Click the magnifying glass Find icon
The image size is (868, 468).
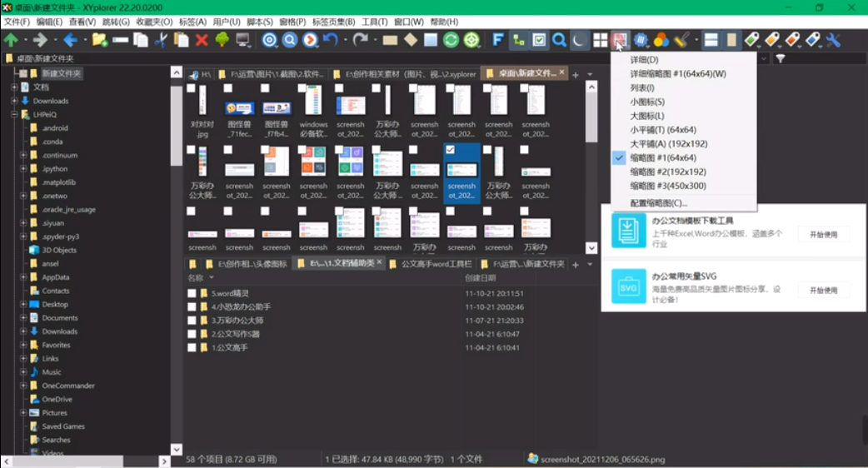(x=559, y=40)
